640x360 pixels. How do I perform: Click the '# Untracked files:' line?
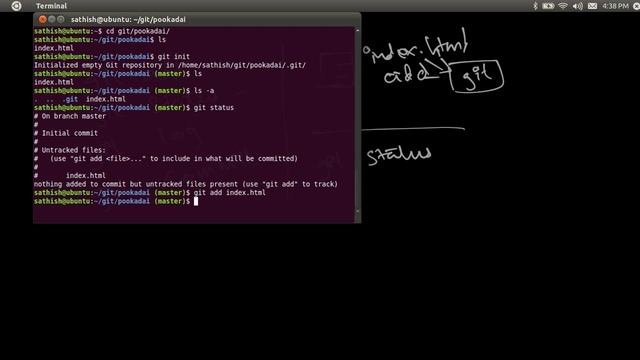tap(70, 150)
